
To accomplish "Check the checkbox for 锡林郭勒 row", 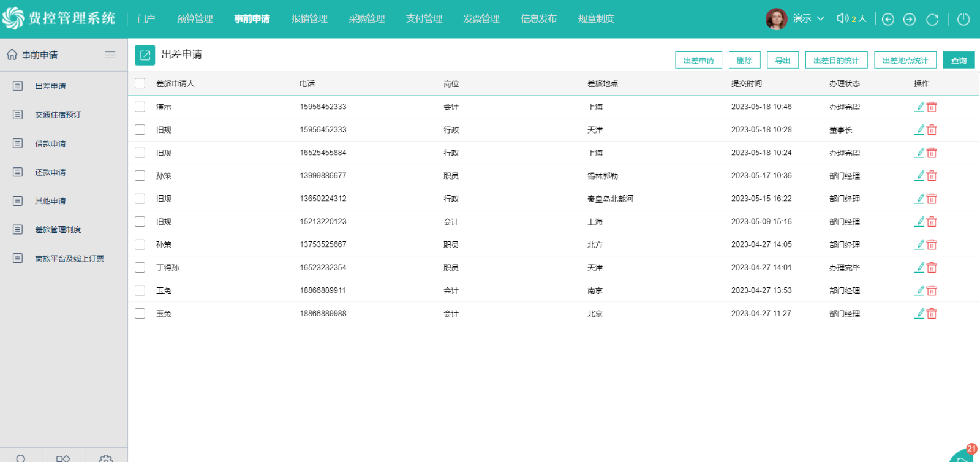I will (x=140, y=175).
